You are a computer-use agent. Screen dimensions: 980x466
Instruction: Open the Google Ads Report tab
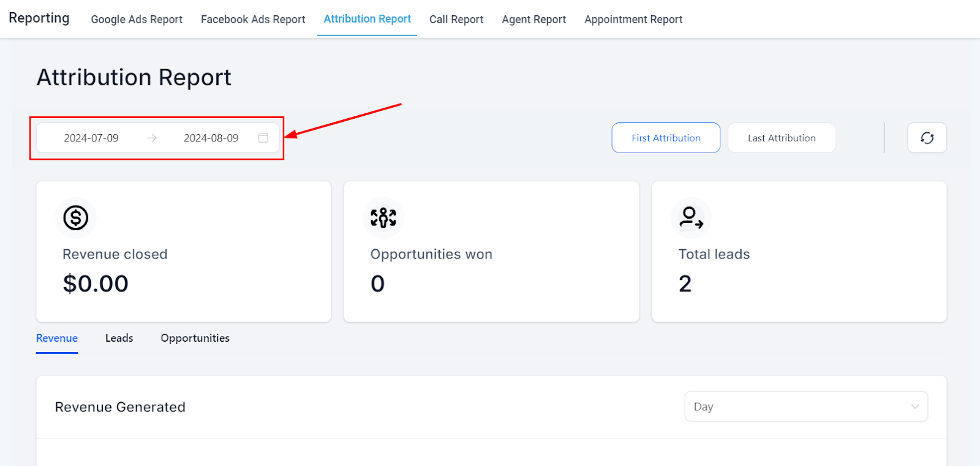click(x=137, y=19)
